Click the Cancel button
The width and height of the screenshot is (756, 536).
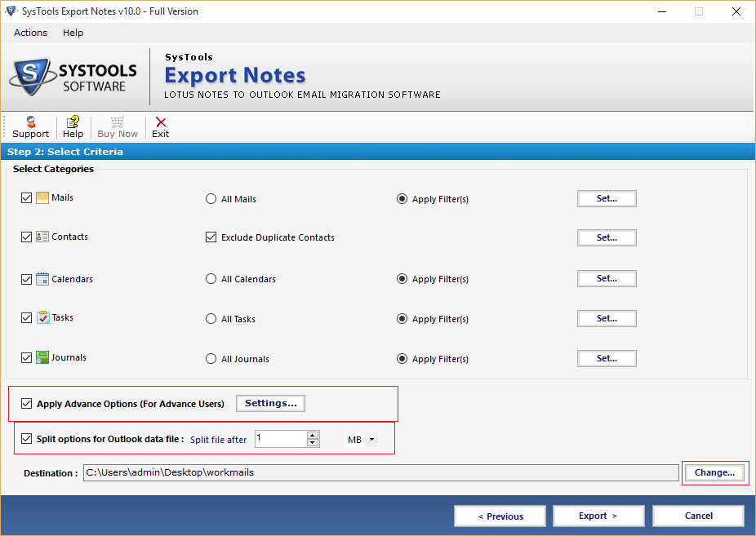(698, 516)
